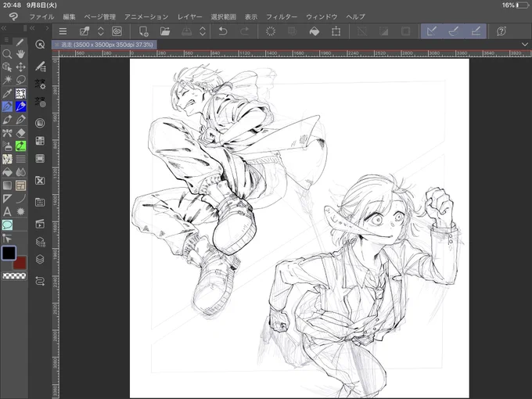Viewport: 532px width, 399px height.
Task: Click the Invert selected area icon
Action: pyautogui.click(x=383, y=31)
